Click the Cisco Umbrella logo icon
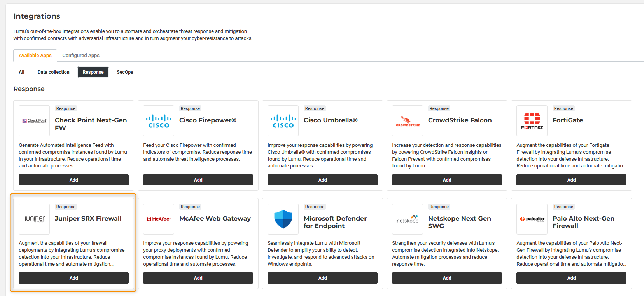 tap(283, 121)
